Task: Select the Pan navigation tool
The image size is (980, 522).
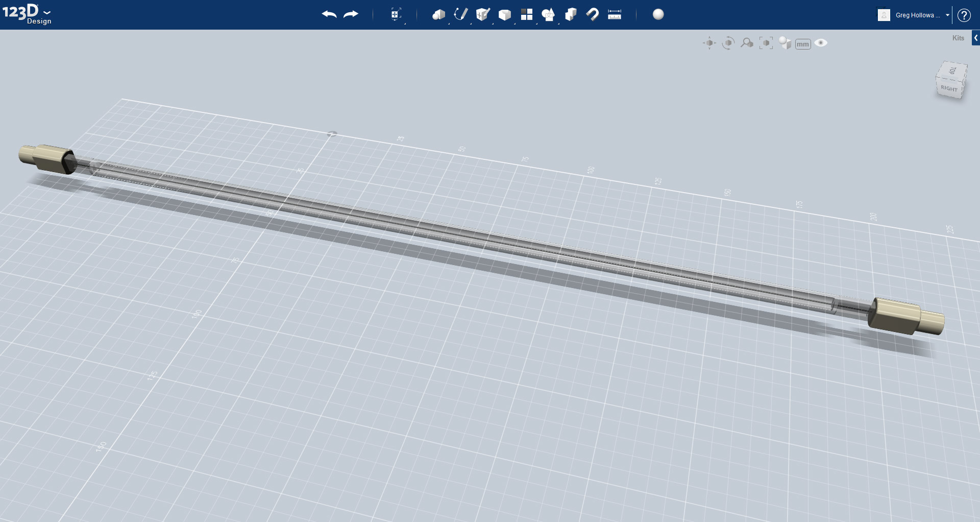Action: tap(709, 43)
